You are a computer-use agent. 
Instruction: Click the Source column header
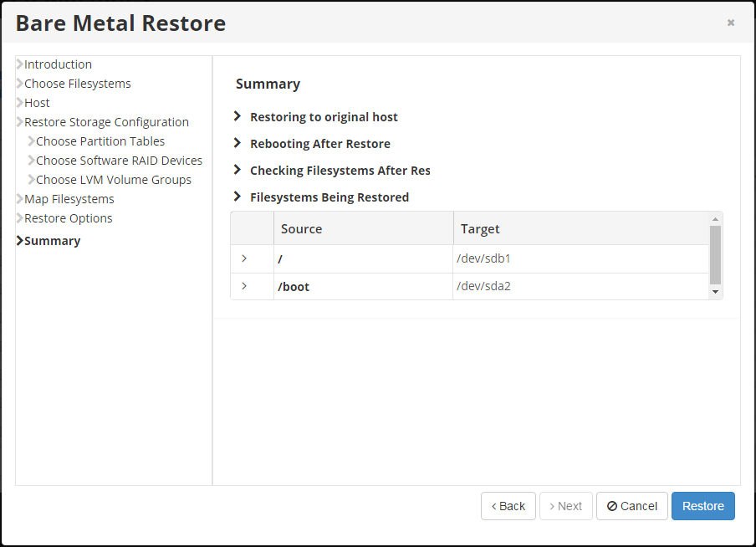coord(301,228)
